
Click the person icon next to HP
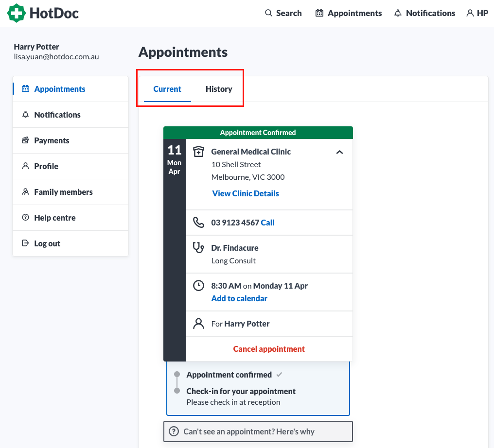click(x=470, y=13)
